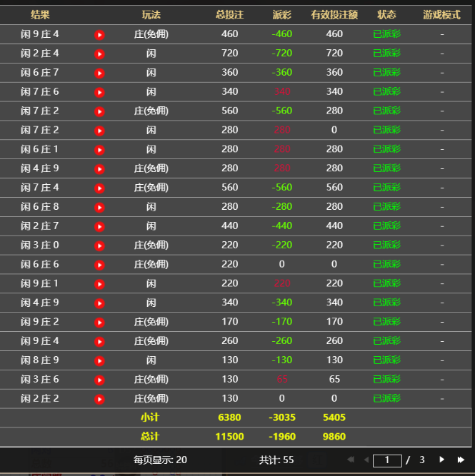Open the replay for result 闲9庄1
The image size is (475, 476).
tap(99, 284)
